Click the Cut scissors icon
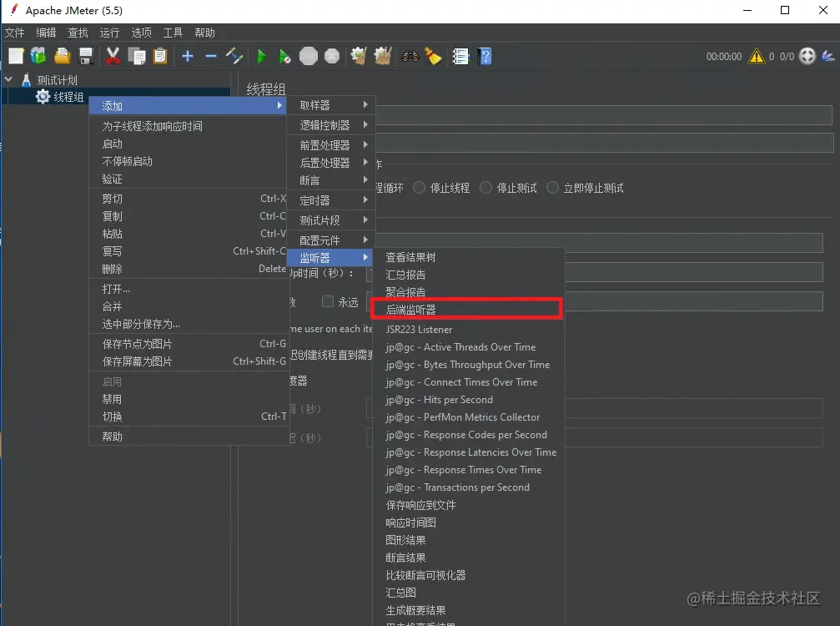Viewport: 840px width, 626px height. click(113, 56)
